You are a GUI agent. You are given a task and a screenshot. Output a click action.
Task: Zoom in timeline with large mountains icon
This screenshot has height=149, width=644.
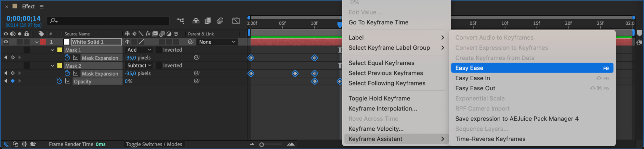coord(291,145)
